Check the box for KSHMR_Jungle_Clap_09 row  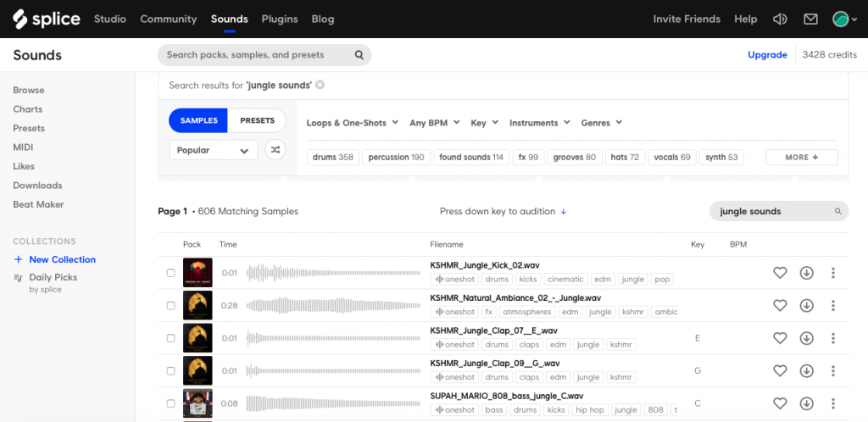171,370
